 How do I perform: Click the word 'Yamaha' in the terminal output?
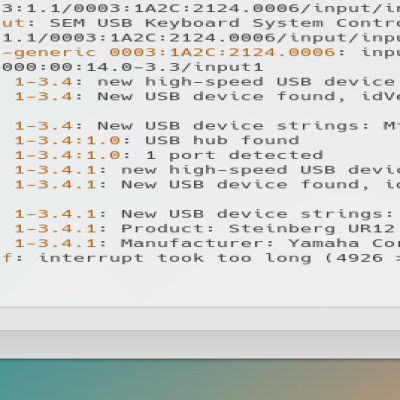pos(324,243)
